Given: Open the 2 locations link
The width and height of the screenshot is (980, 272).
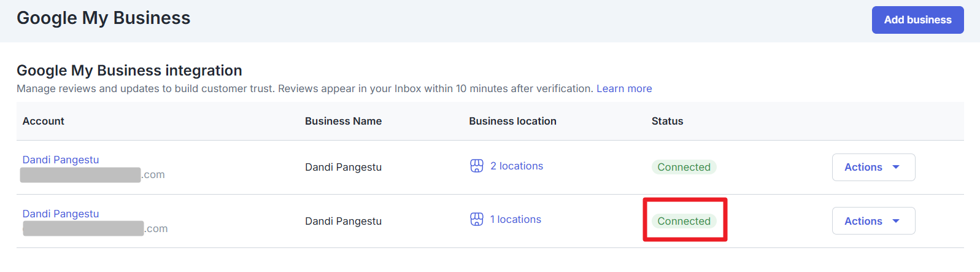Looking at the screenshot, I should point(516,166).
